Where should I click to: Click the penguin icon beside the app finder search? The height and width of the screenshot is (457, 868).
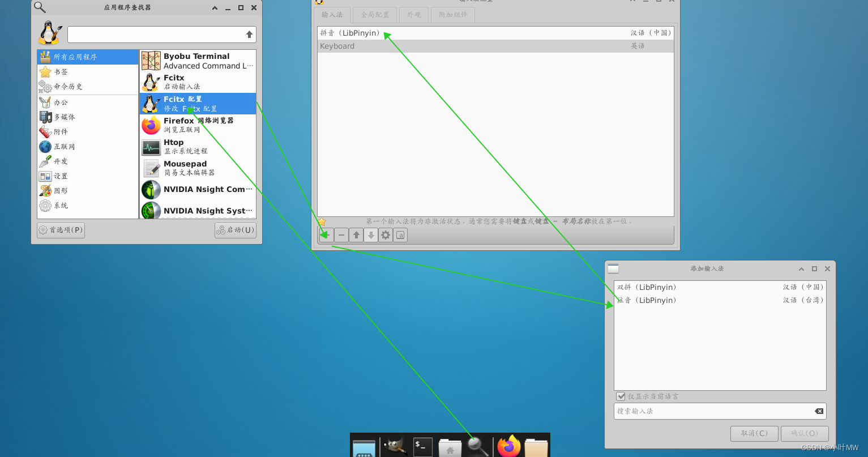50,33
